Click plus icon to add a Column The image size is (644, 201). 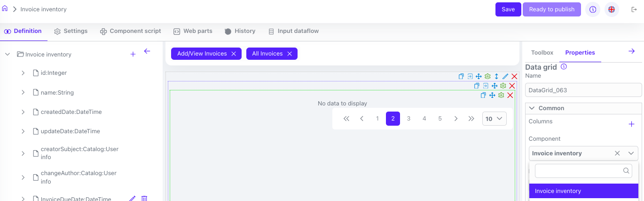631,124
